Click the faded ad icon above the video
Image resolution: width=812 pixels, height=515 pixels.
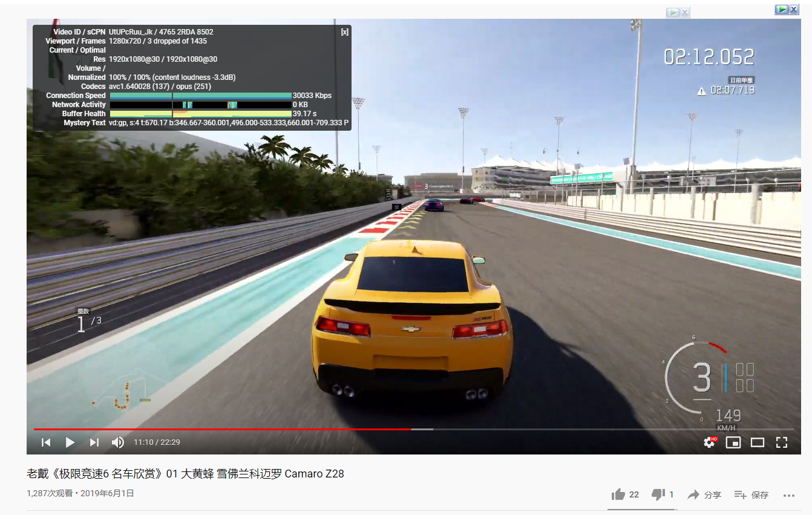click(673, 12)
